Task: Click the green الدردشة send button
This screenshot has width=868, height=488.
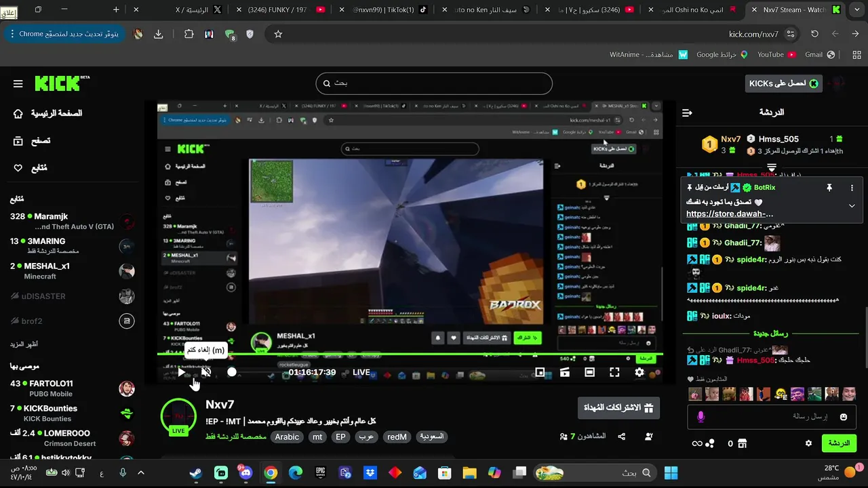Action: pos(840,443)
